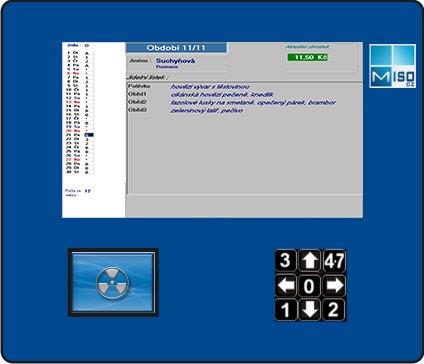Click the Jídelní lístek label
Screen dimensions: 424x364
[148, 78]
